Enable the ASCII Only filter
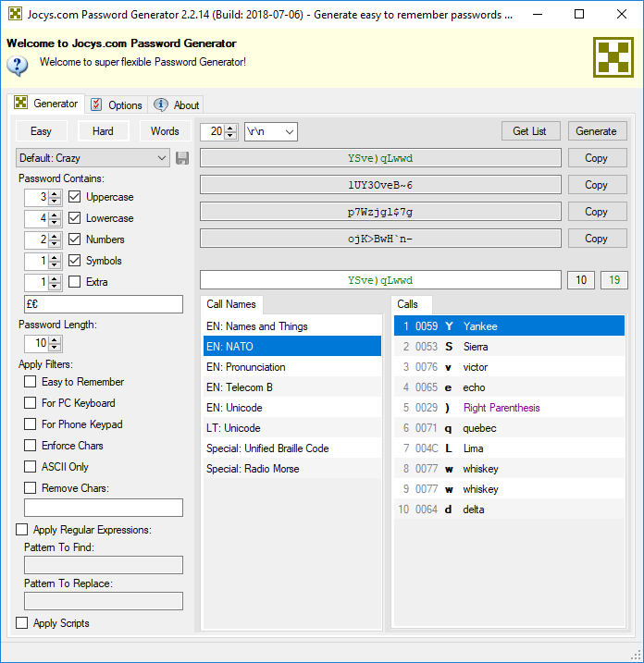Screen dimensions: 644x663 coord(30,466)
